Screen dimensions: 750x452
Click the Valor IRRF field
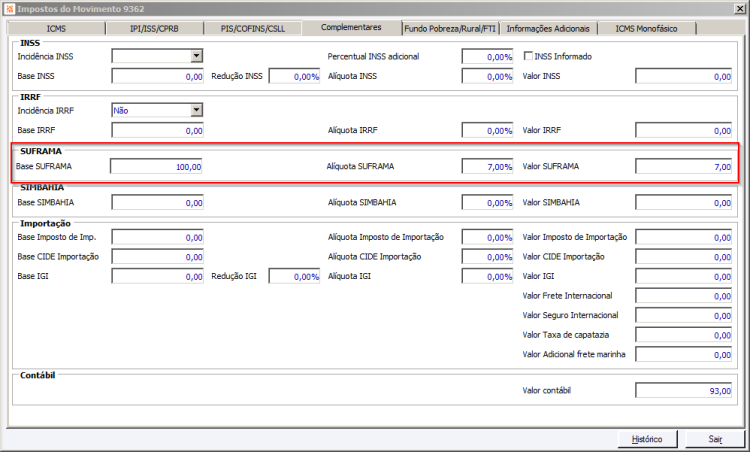tap(684, 130)
